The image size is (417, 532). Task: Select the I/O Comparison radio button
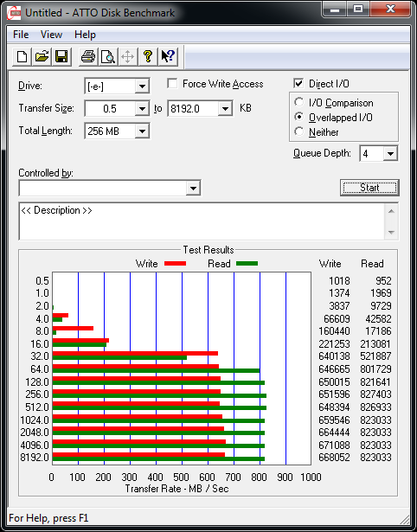click(x=299, y=102)
